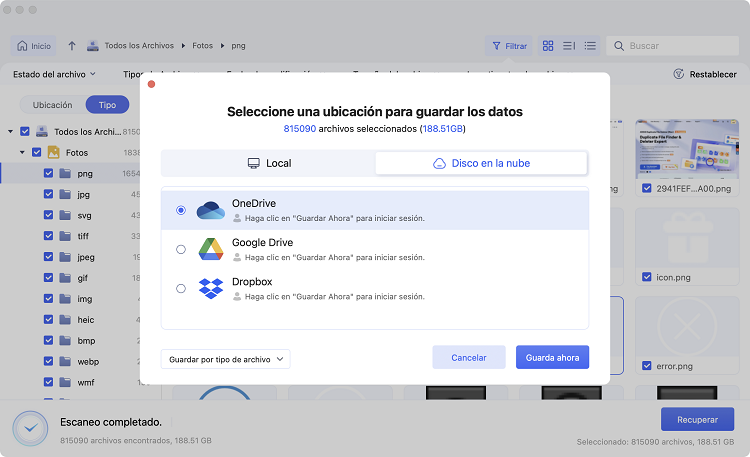This screenshot has height=457, width=750.
Task: Close the save location dialog red dot
Action: 151,84
